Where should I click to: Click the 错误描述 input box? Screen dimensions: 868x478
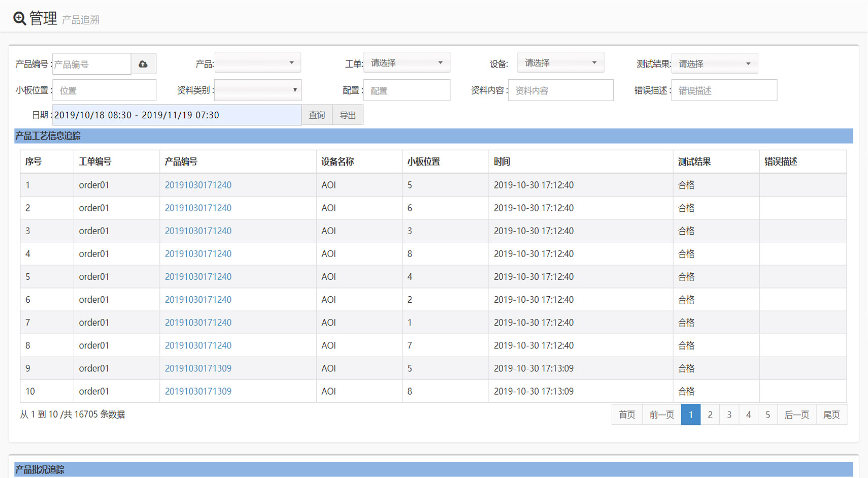coord(723,90)
